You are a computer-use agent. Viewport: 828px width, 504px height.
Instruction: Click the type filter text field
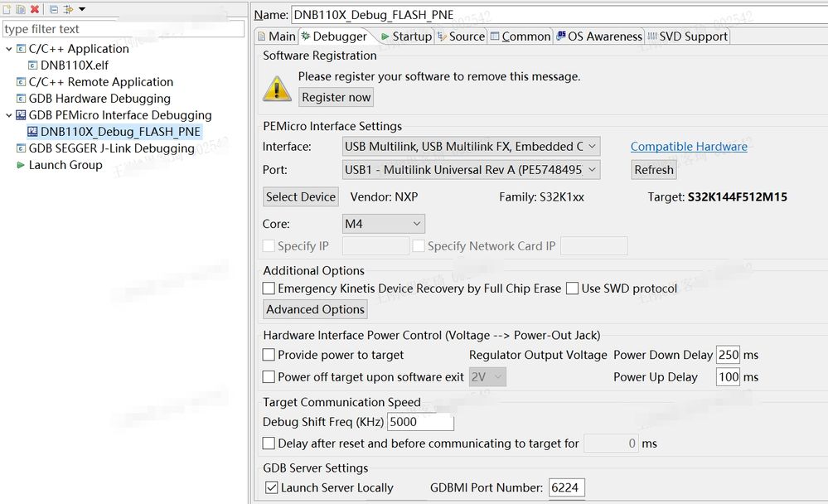click(123, 28)
